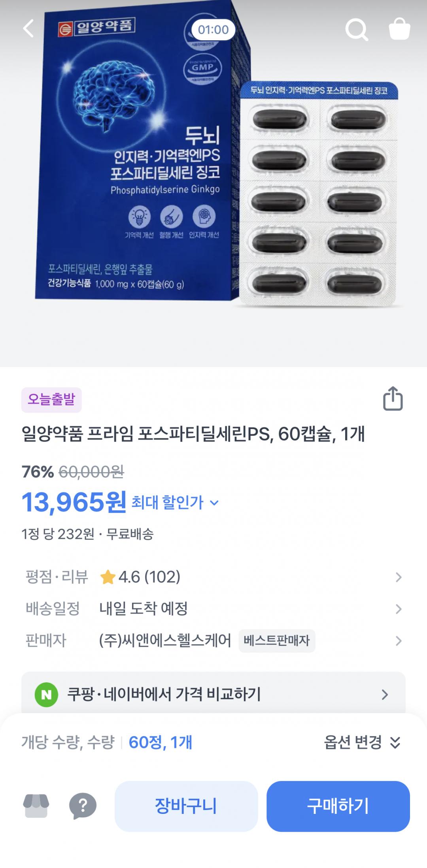The height and width of the screenshot is (868, 427).
Task: Tap the back arrow icon
Action: (28, 29)
